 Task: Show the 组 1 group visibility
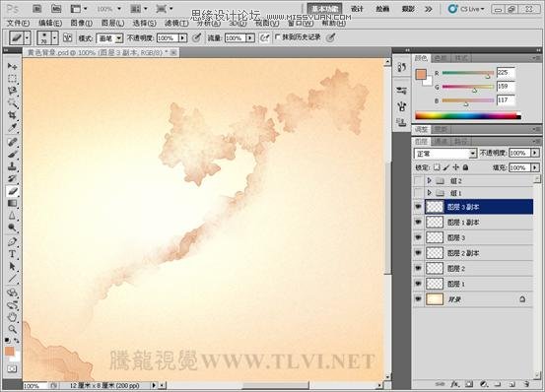click(x=418, y=193)
